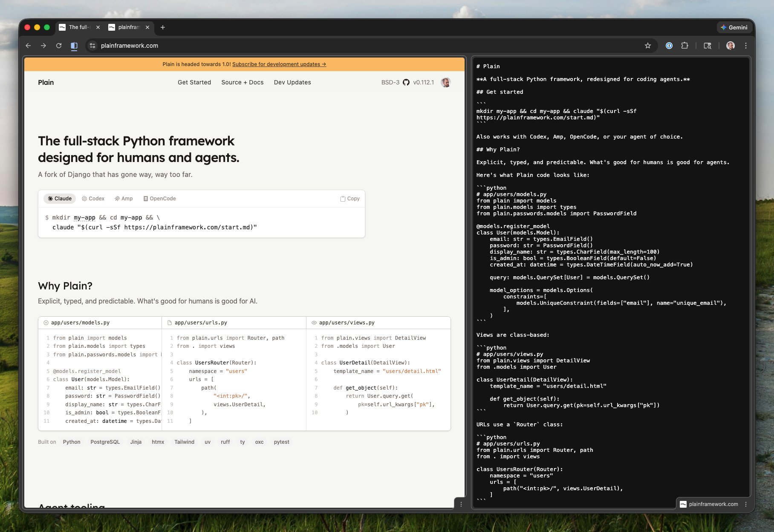Click the site information icon in address bar
The image size is (774, 532).
click(x=92, y=46)
